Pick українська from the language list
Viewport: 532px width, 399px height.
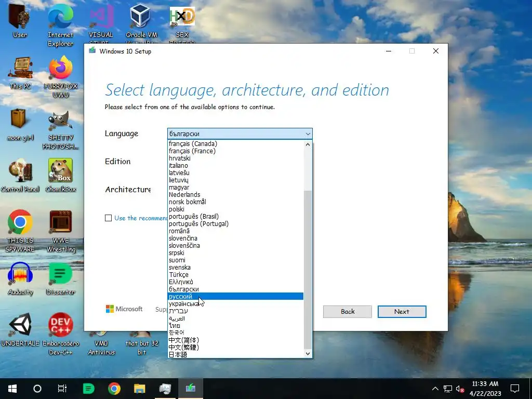pos(235,304)
